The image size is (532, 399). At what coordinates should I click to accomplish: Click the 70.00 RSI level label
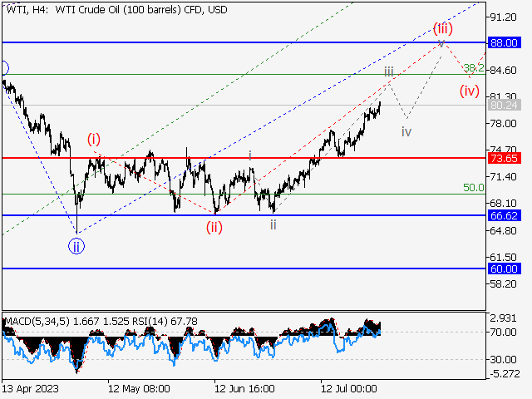coord(504,332)
